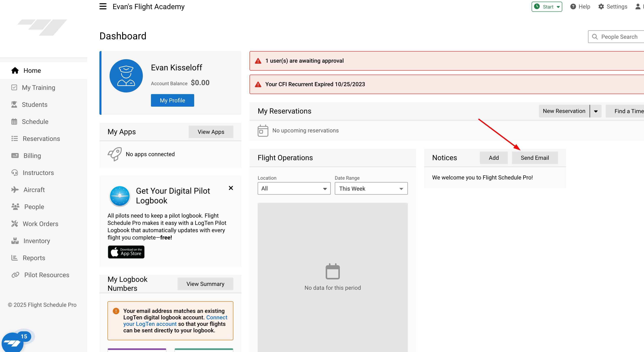Click the warning icon on awaiting approval alert
The width and height of the screenshot is (644, 352).
pos(258,61)
